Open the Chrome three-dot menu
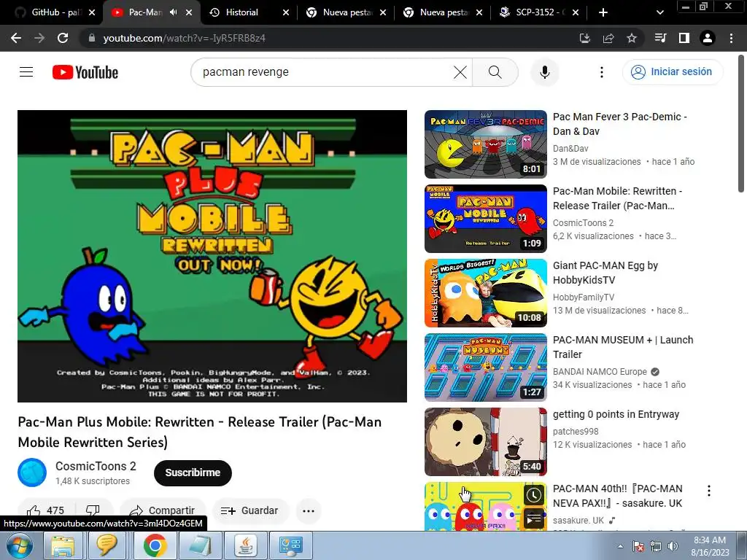Image resolution: width=747 pixels, height=560 pixels. tap(731, 38)
